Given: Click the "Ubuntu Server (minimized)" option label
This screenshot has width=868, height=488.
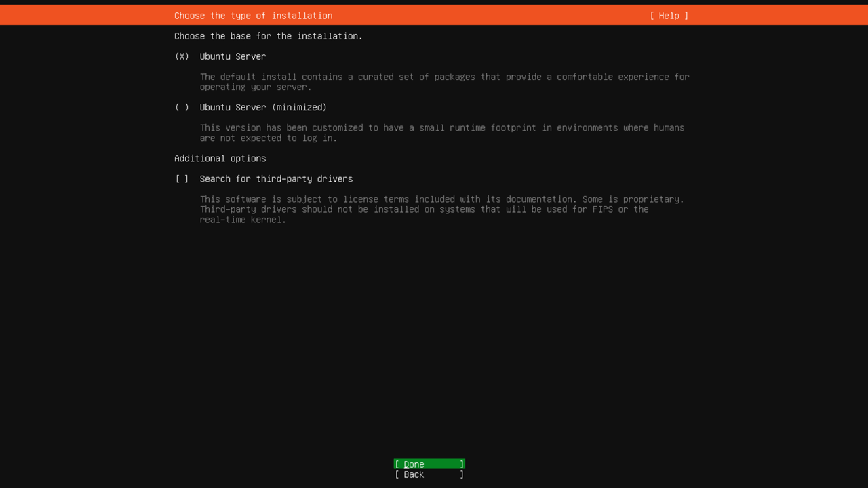Looking at the screenshot, I should click(263, 107).
